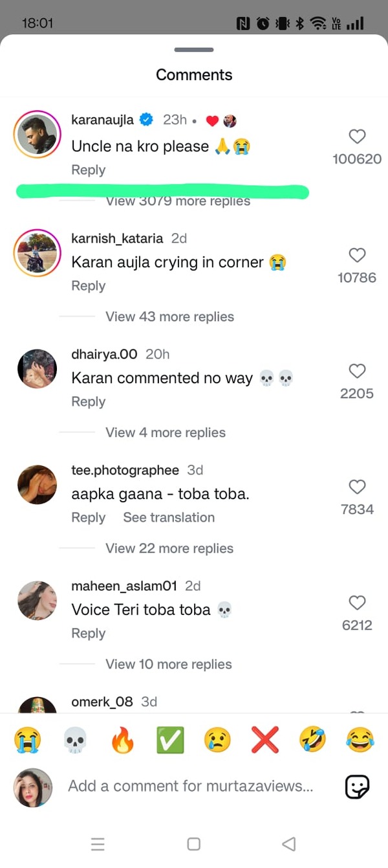
Task: Select the skull emoji quick reaction
Action: click(76, 740)
